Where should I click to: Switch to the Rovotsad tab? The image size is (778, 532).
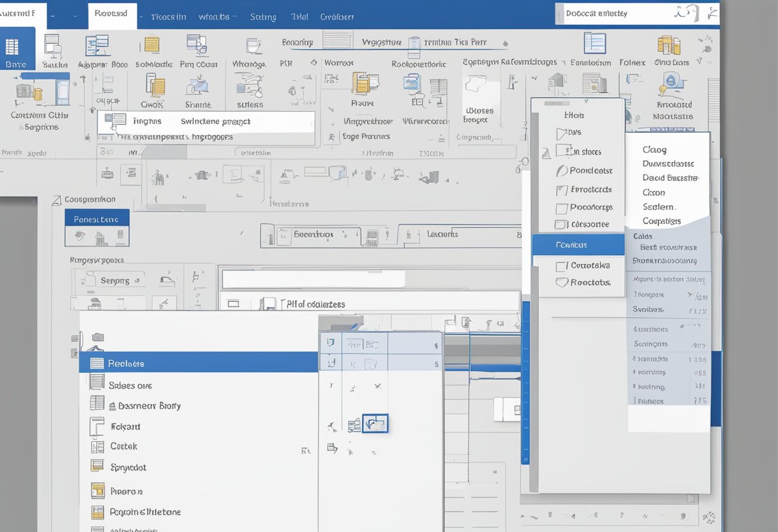(112, 13)
